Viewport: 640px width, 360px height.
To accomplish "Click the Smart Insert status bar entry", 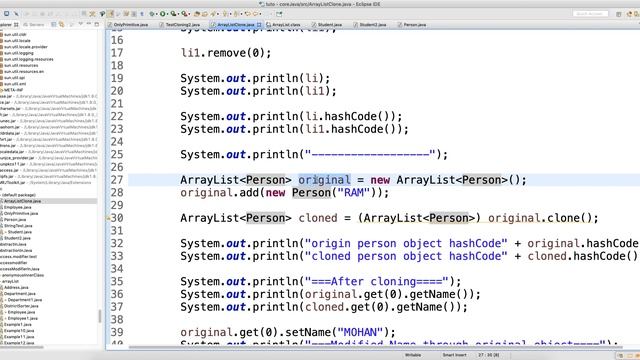I will coord(454,355).
